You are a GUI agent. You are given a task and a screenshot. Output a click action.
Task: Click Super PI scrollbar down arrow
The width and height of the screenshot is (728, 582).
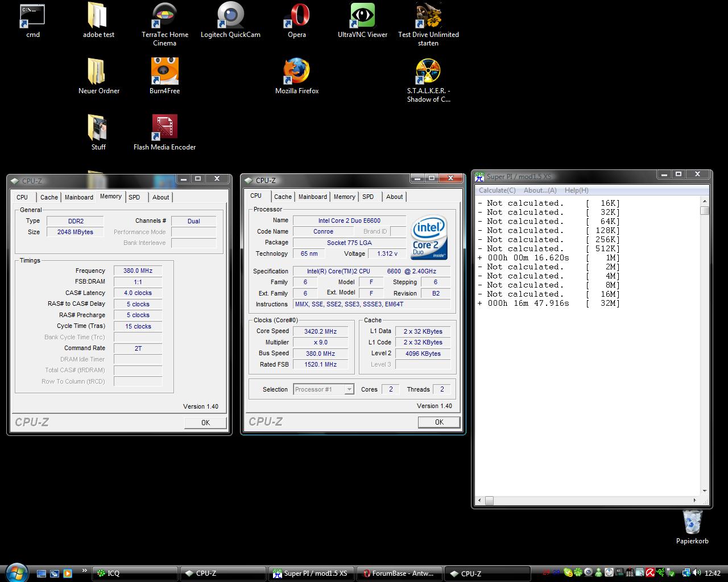pos(705,491)
